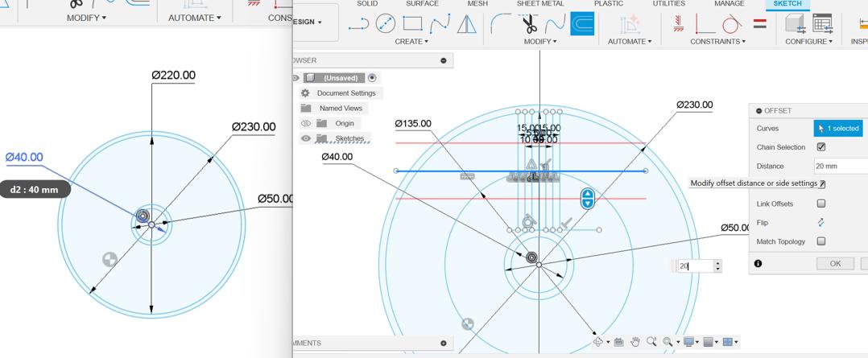868x358 pixels.
Task: Click the info icon in Offset dialog
Action: point(758,264)
